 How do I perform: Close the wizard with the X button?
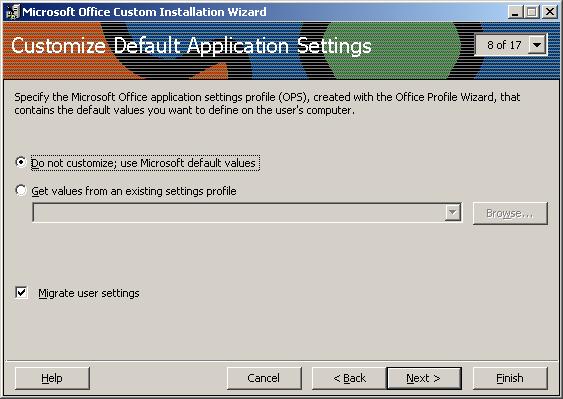[549, 12]
